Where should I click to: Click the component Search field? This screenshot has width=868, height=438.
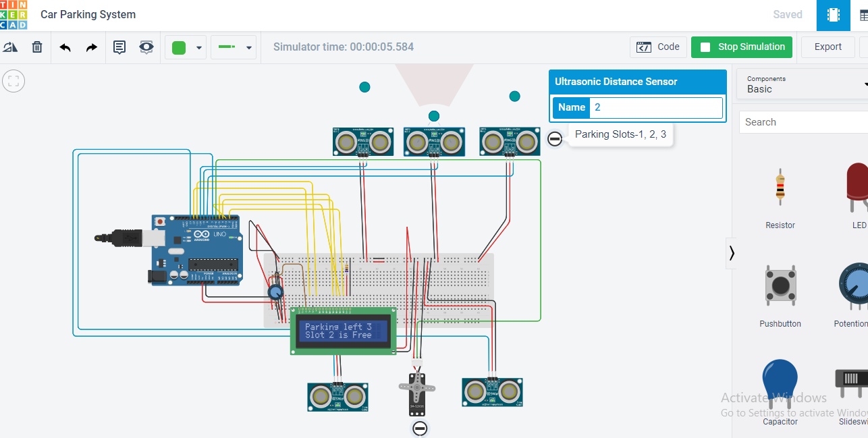(x=803, y=122)
